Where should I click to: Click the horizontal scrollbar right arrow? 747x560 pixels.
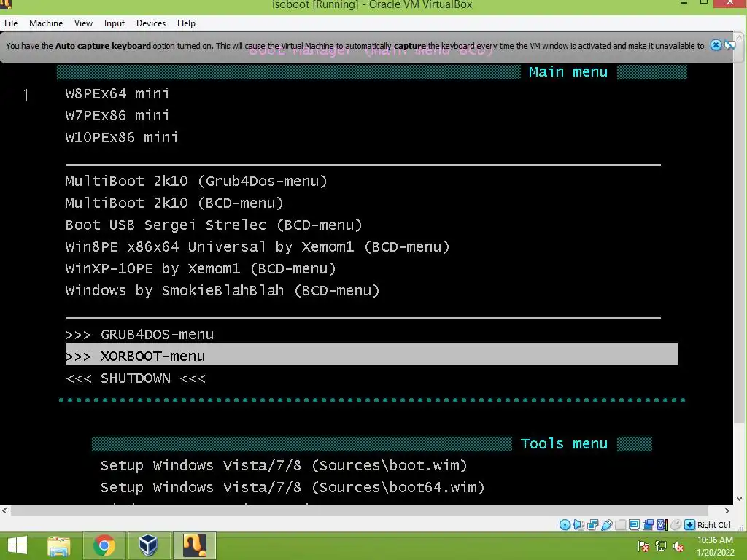[727, 511]
